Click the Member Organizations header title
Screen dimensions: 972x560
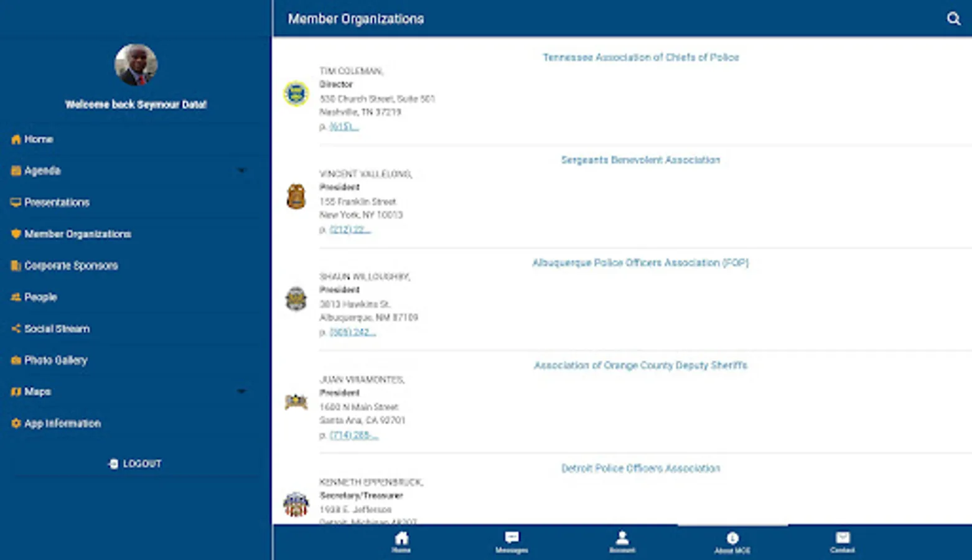[x=355, y=19]
